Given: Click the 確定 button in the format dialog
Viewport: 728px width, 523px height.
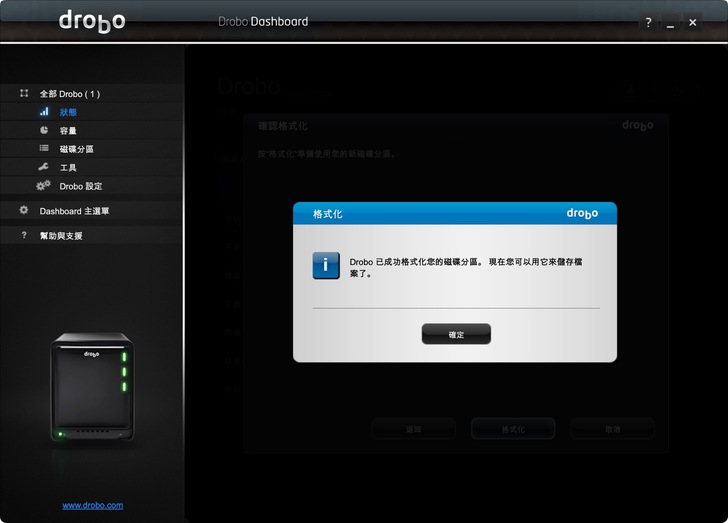Looking at the screenshot, I should pyautogui.click(x=456, y=334).
